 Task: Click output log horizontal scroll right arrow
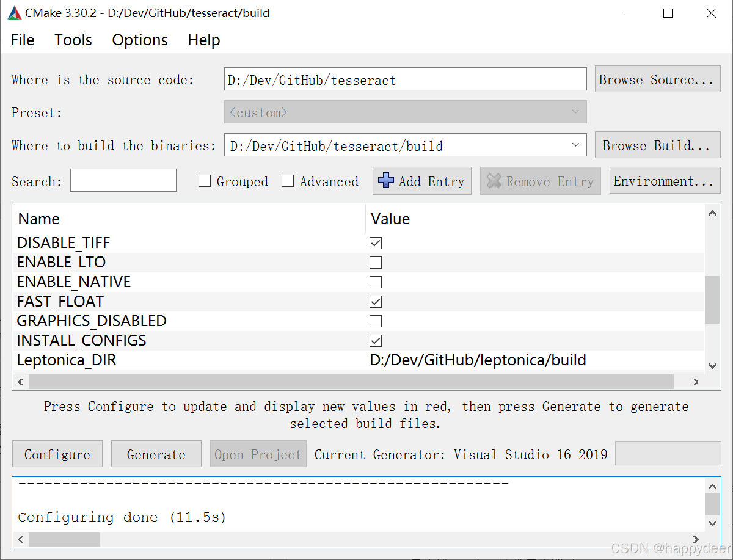696,539
